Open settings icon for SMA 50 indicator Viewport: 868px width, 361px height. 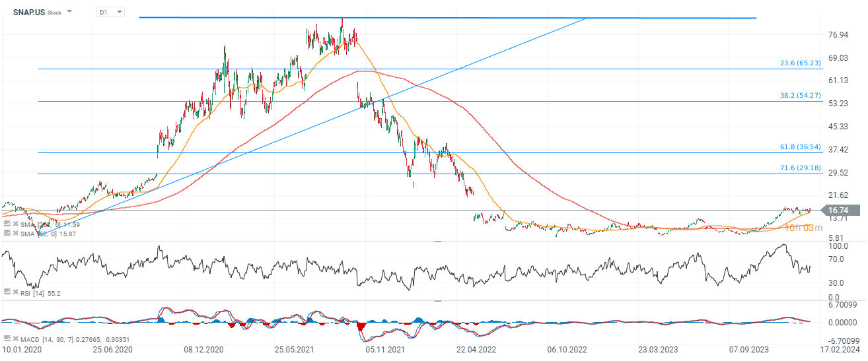coord(7,233)
